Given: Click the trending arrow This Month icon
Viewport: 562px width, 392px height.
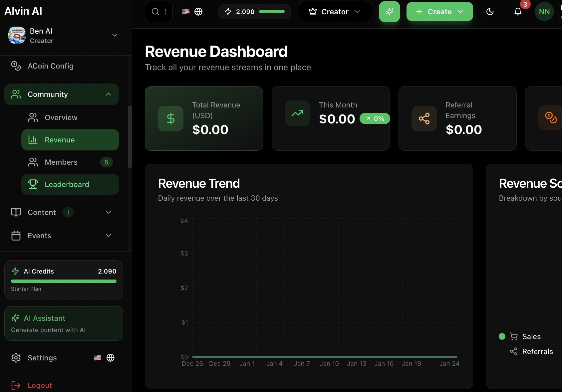Looking at the screenshot, I should (x=297, y=113).
